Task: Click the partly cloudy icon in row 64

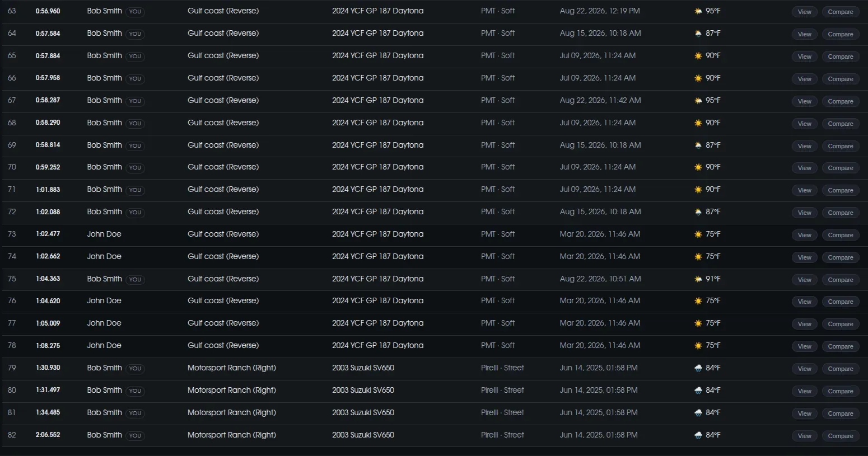Action: [698, 34]
